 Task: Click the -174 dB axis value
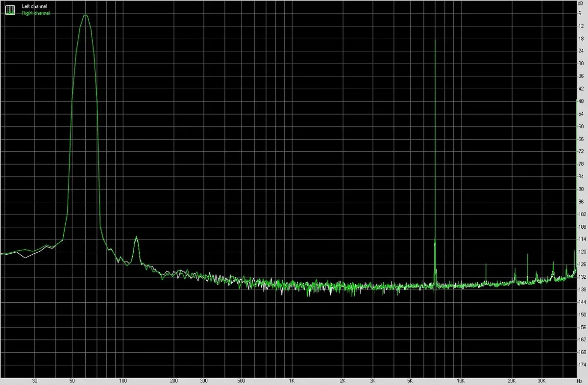pyautogui.click(x=582, y=365)
